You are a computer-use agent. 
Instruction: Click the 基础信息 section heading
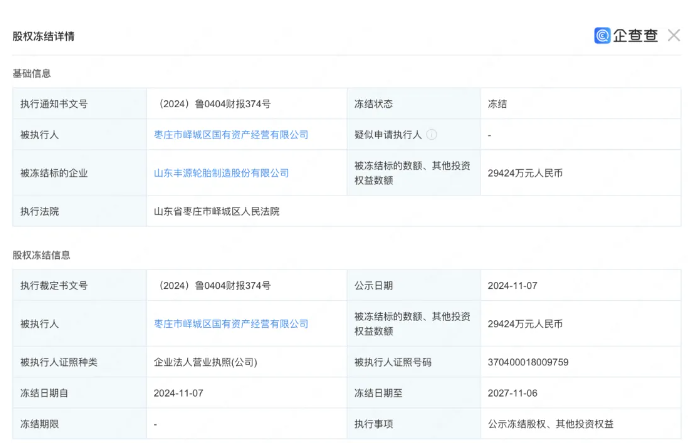(x=31, y=73)
